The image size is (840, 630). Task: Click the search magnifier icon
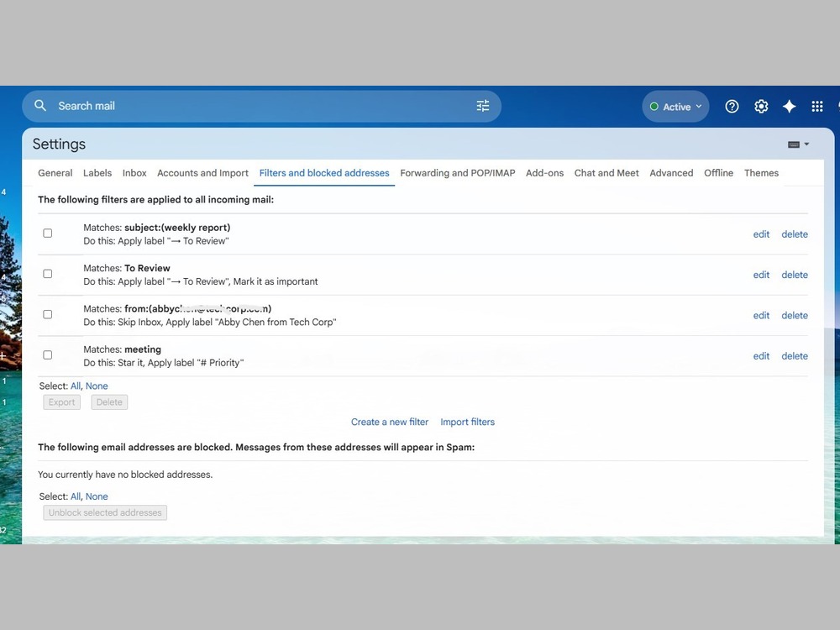40,106
